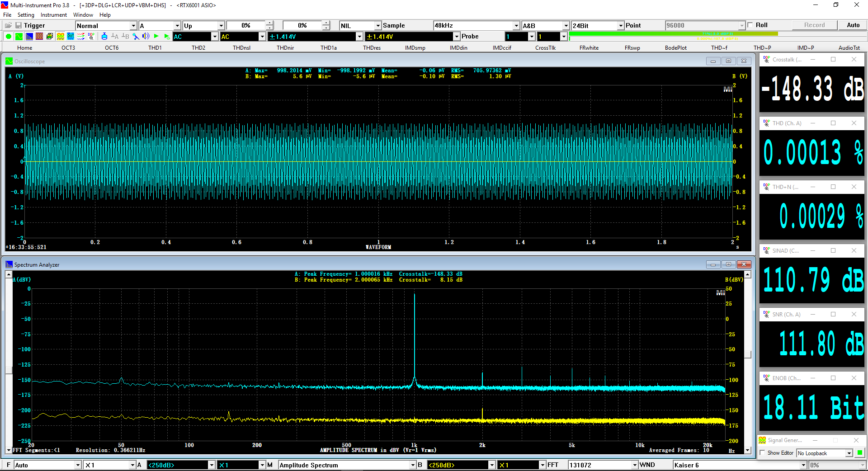Click the ENOB DDP viewer icon
868x471 pixels.
point(766,378)
